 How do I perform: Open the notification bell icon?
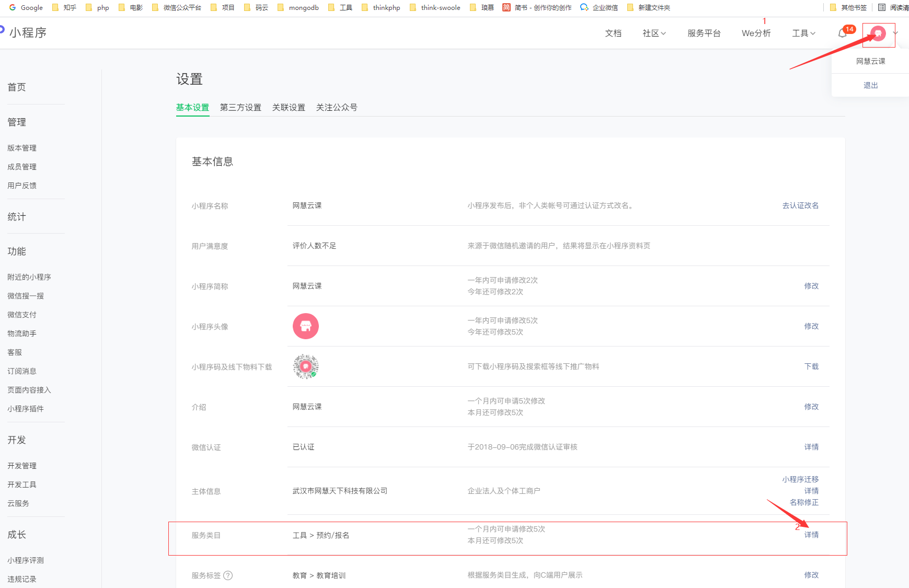(x=842, y=33)
